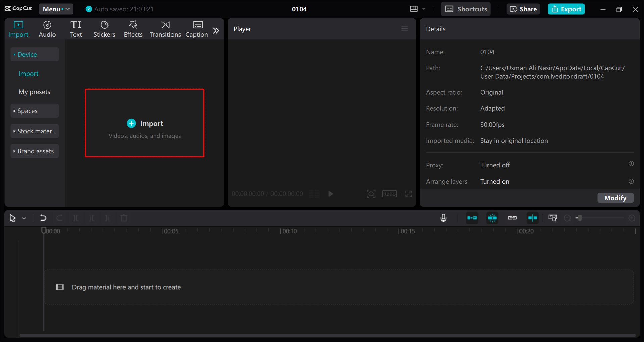Screen dimensions: 644x342
Task: Open the Transitions panel
Action: [x=165, y=29]
